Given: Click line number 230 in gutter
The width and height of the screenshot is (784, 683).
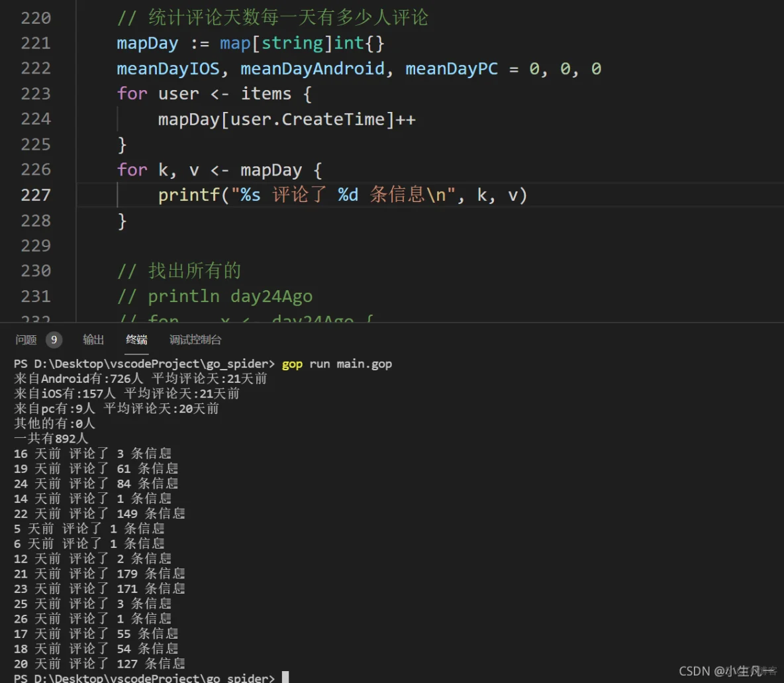Looking at the screenshot, I should (x=36, y=271).
